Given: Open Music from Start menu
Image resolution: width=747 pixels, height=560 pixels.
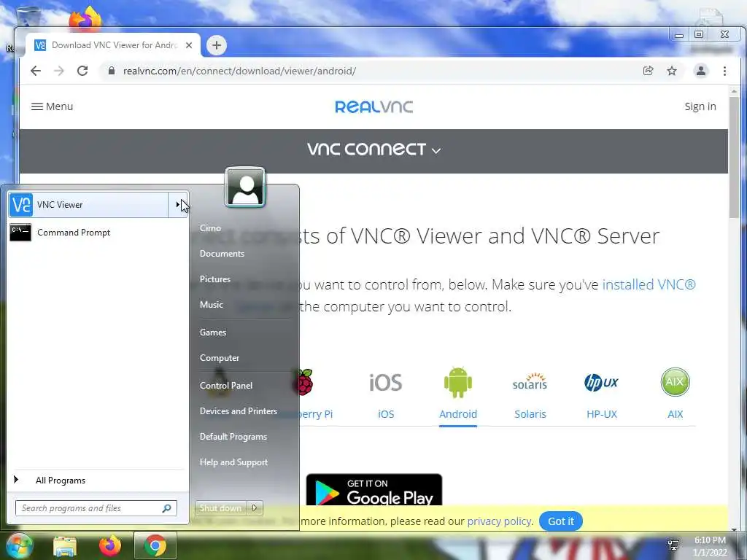Looking at the screenshot, I should pos(211,305).
